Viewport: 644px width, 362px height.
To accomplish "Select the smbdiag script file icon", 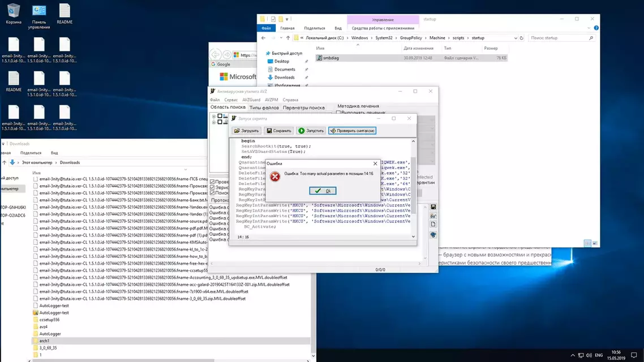I will click(x=319, y=58).
